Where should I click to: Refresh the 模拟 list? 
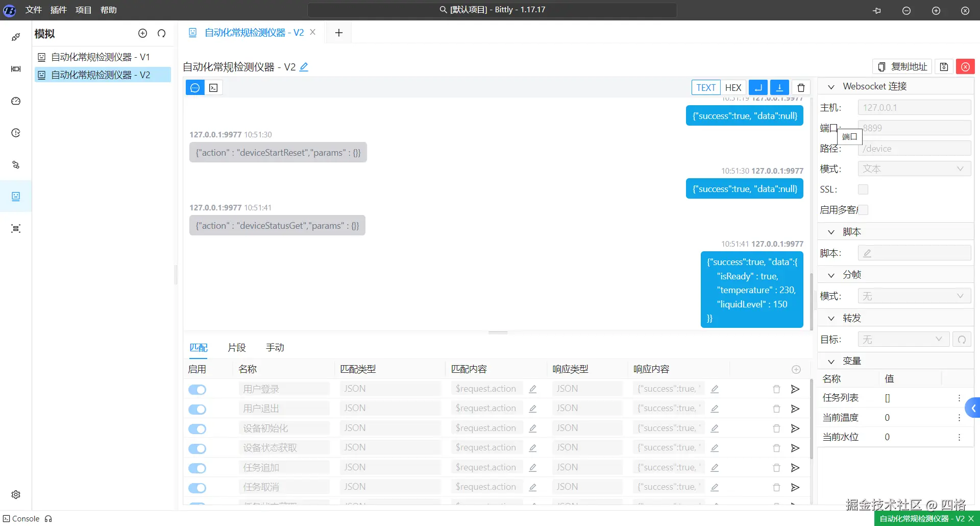(x=162, y=33)
